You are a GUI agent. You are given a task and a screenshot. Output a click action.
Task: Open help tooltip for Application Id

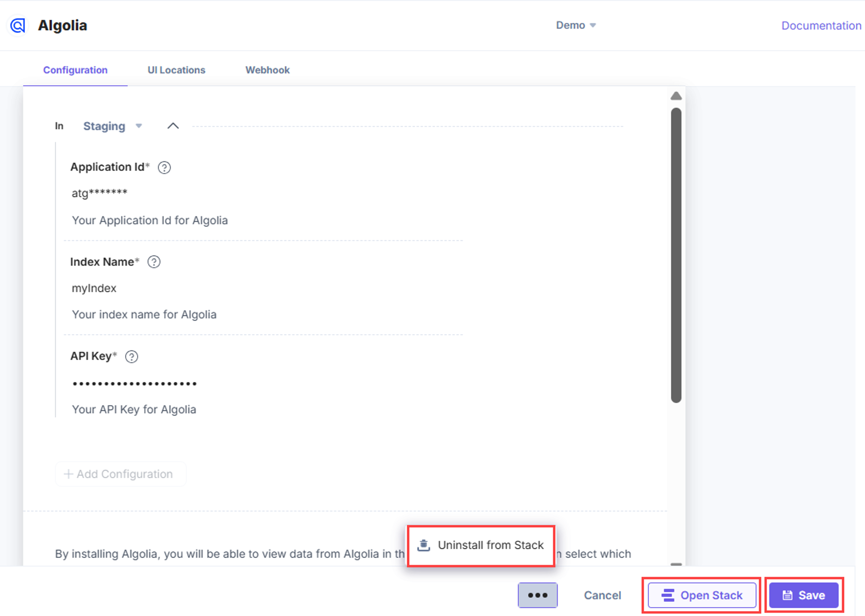click(164, 167)
